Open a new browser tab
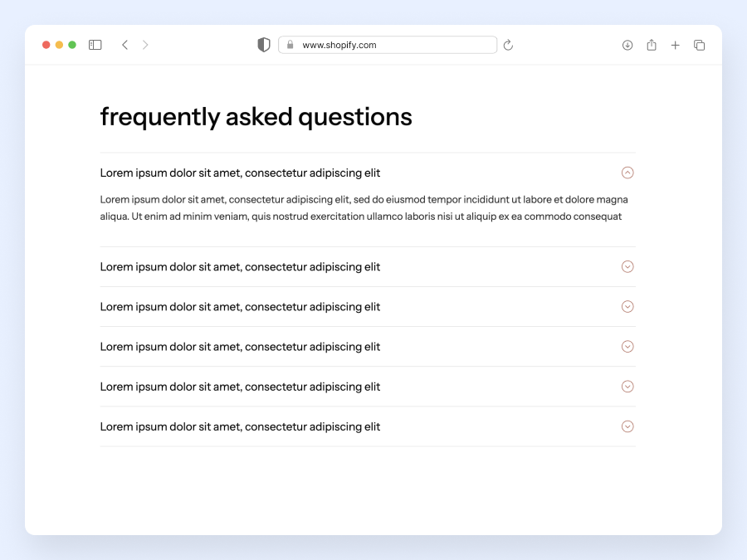Image resolution: width=747 pixels, height=560 pixels. point(675,45)
